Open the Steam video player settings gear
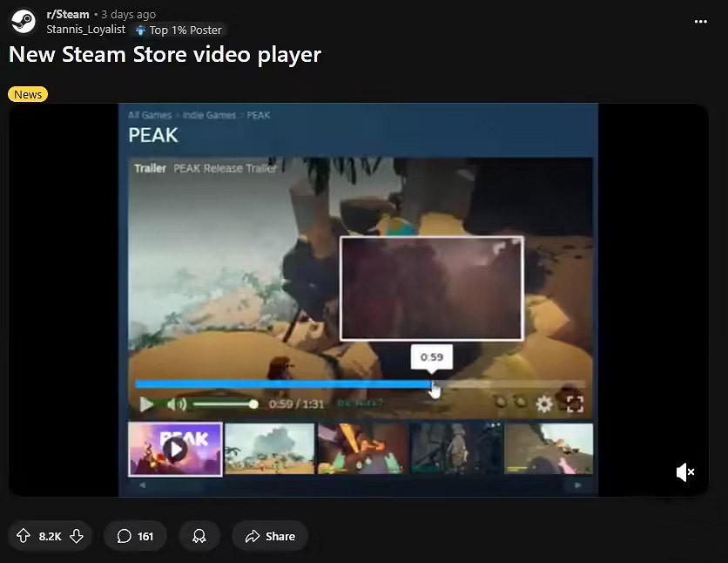Viewport: 728px width, 563px height. pos(544,404)
